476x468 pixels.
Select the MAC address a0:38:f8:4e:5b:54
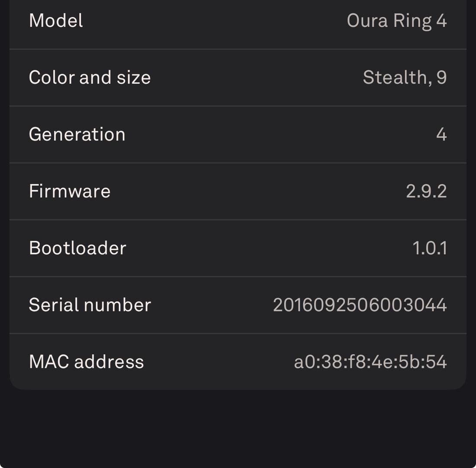click(370, 361)
